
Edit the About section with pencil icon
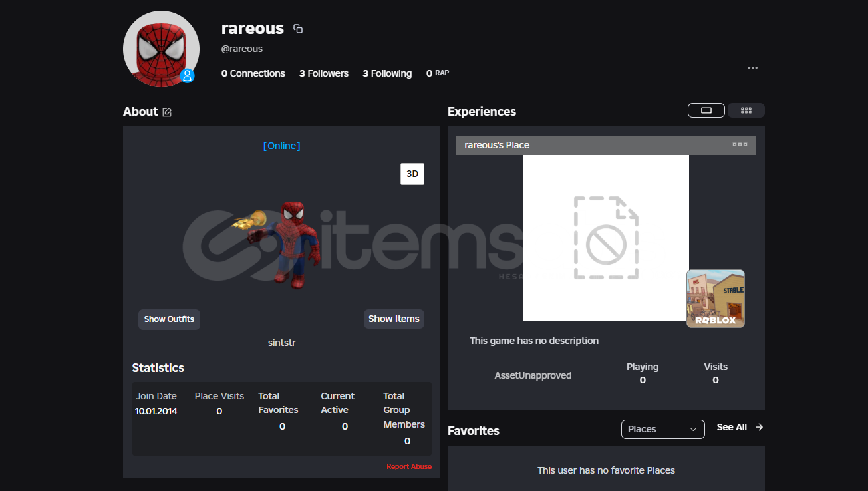[167, 112]
